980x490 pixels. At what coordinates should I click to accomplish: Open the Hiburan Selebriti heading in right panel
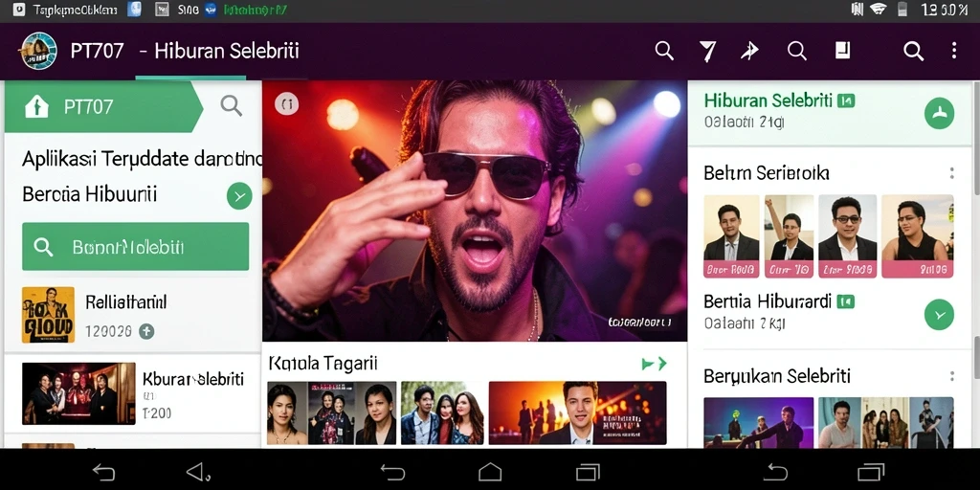[x=768, y=100]
